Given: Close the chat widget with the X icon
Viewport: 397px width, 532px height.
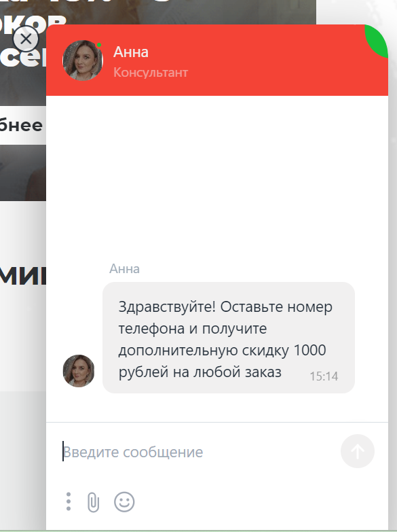Looking at the screenshot, I should pos(26,39).
